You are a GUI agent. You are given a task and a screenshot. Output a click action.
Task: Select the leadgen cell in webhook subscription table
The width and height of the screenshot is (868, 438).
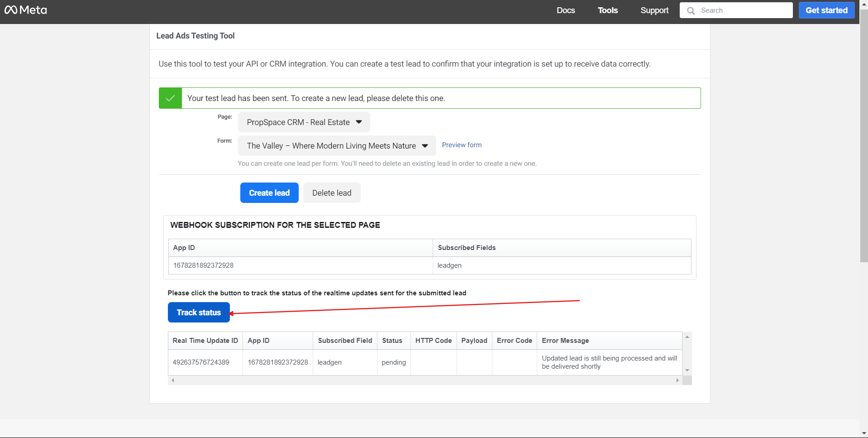[562, 265]
